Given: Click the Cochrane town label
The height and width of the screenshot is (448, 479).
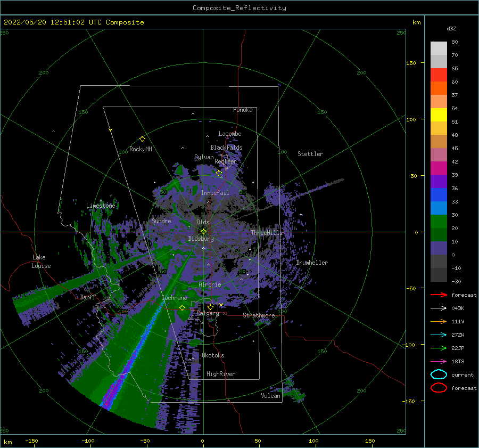Looking at the screenshot, I should tap(174, 298).
